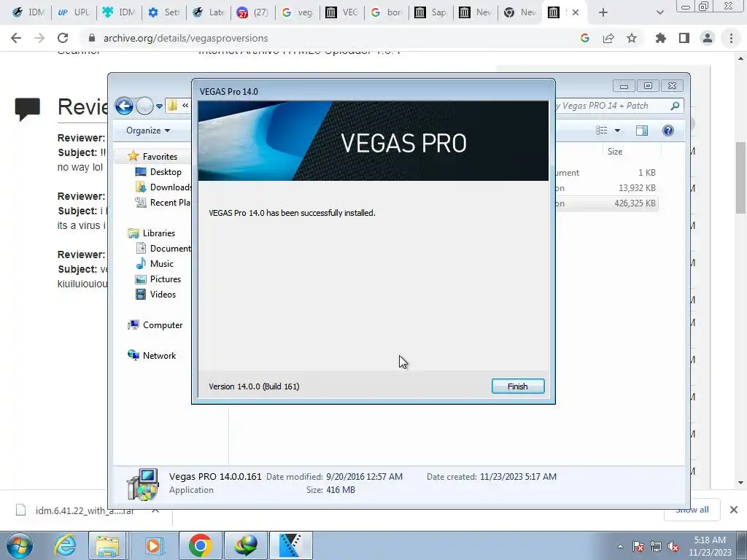
Task: Switch to the Sap archive tab
Action: 432,12
